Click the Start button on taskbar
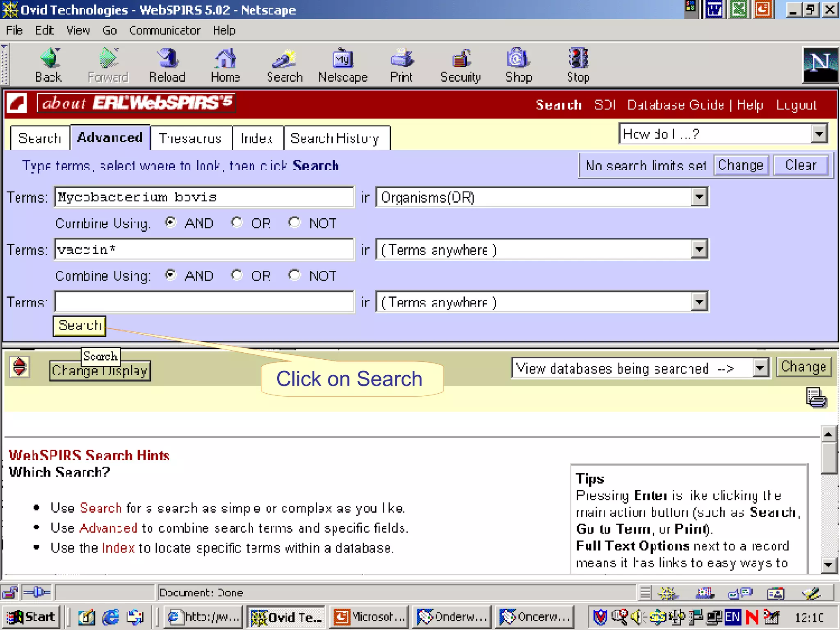 (32, 617)
